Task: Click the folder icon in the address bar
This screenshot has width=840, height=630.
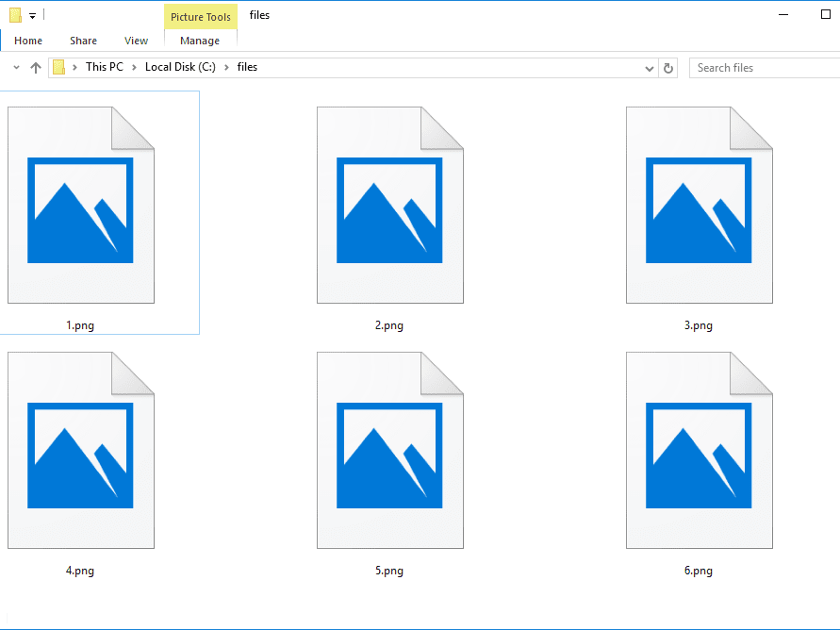Action: (x=59, y=67)
